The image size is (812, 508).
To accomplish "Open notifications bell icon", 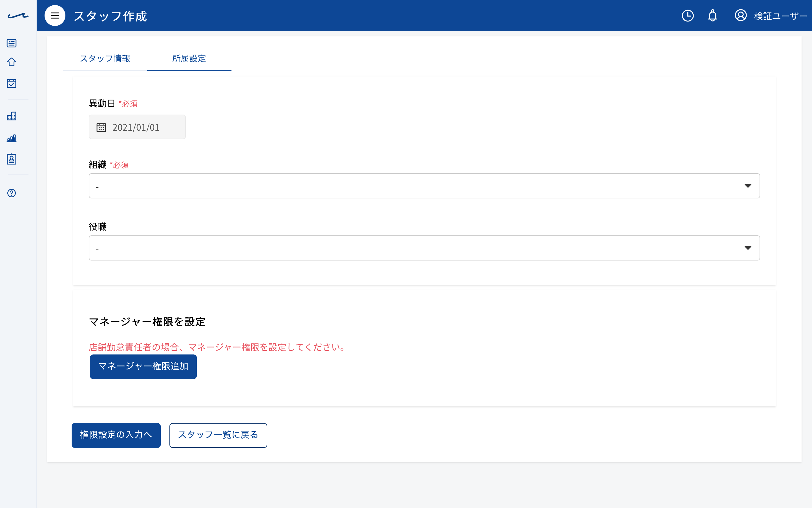I will click(x=712, y=16).
